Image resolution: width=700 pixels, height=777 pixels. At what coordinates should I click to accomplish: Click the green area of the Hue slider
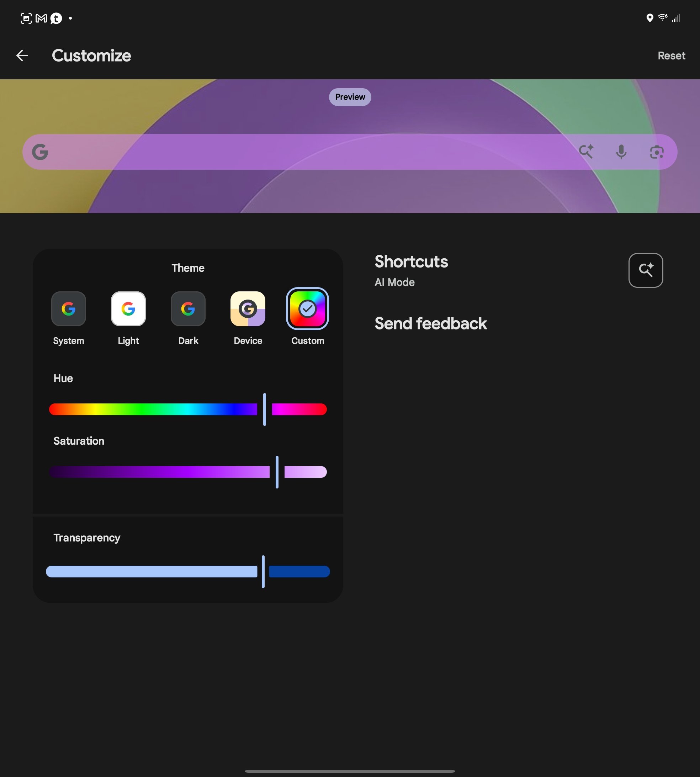(x=142, y=409)
